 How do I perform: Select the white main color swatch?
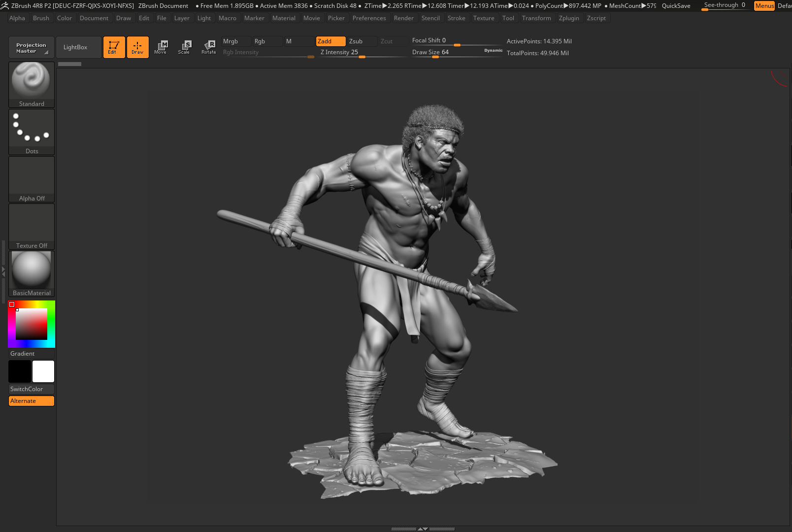point(43,371)
